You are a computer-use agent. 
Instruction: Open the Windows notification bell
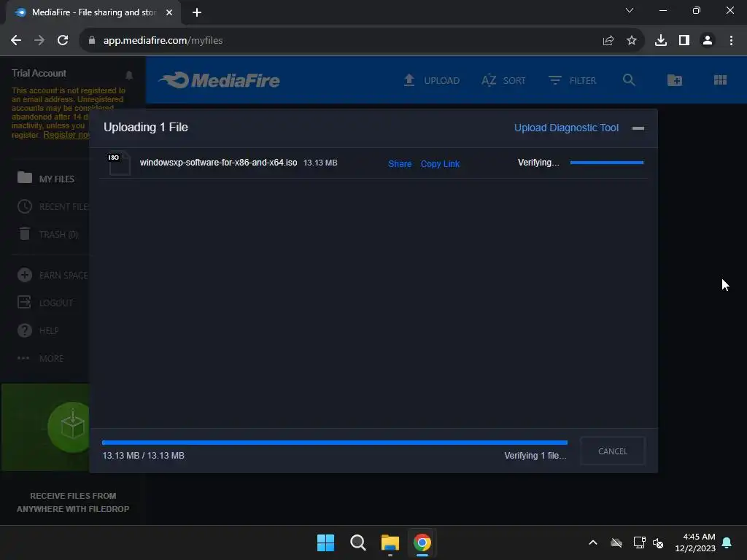click(x=727, y=542)
